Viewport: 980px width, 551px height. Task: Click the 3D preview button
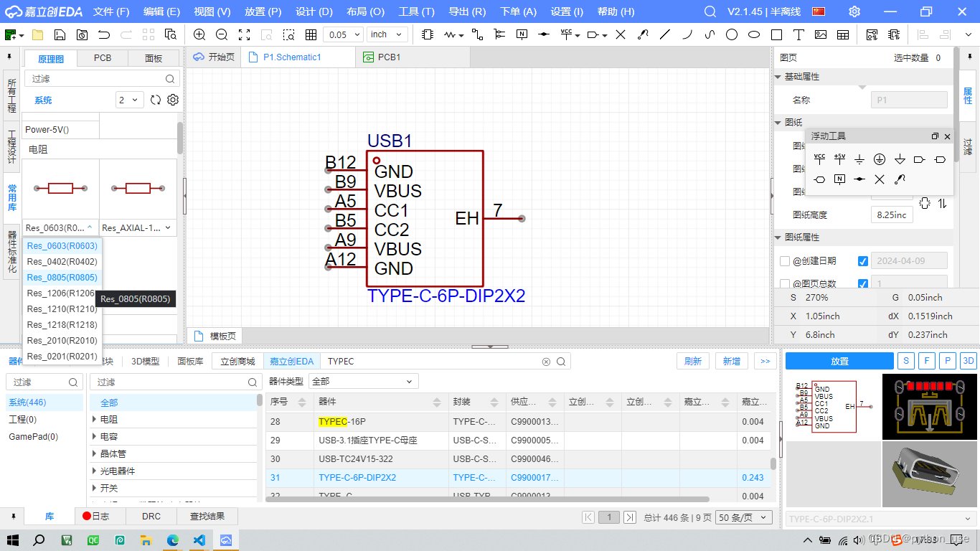969,361
